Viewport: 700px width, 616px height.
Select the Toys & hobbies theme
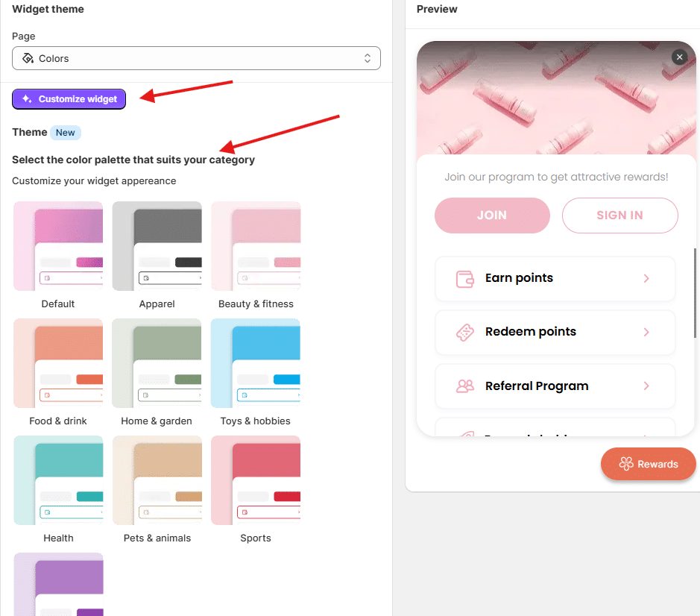coord(256,362)
